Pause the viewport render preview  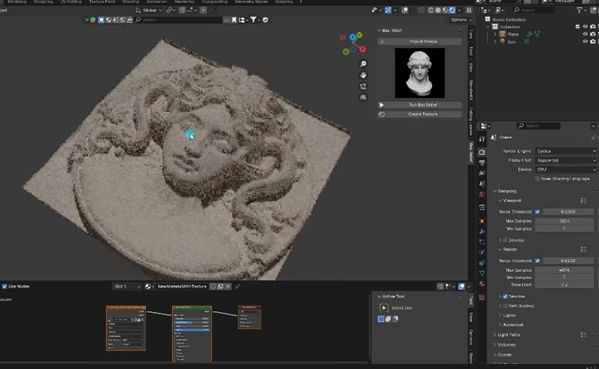(469, 10)
